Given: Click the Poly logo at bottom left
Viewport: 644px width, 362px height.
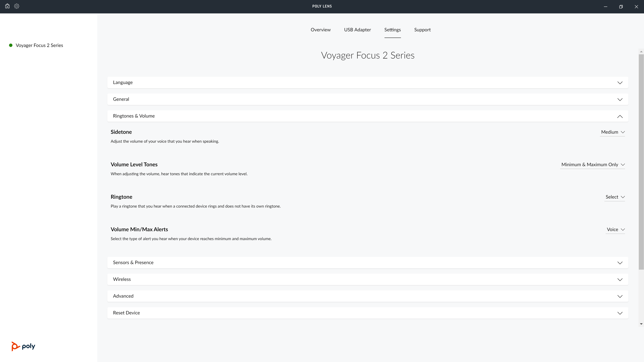Looking at the screenshot, I should 23,346.
